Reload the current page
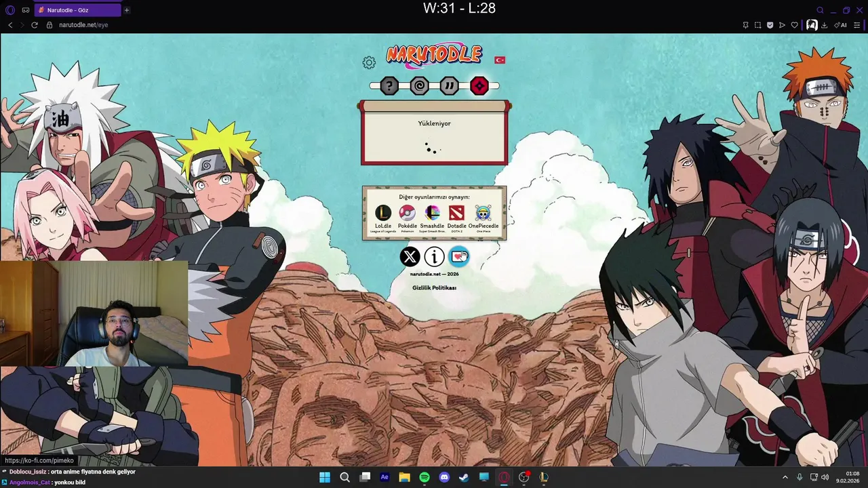Image resolution: width=868 pixels, height=488 pixels. pyautogui.click(x=35, y=25)
